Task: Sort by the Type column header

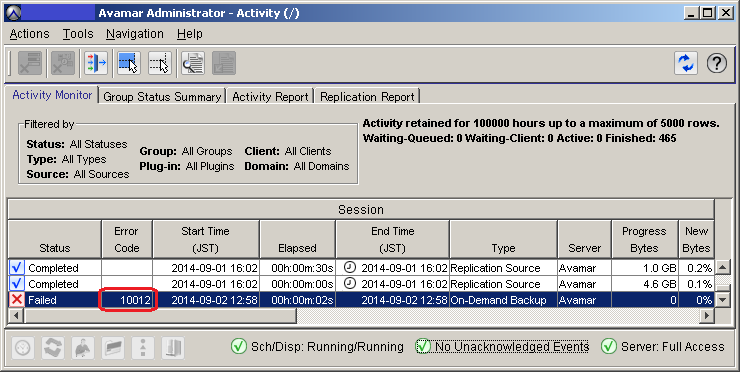Action: pos(503,239)
